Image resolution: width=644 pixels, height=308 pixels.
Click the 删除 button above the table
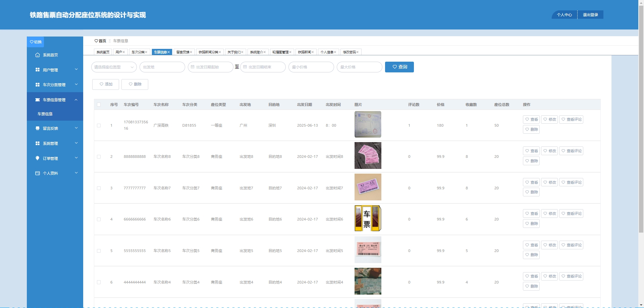135,84
